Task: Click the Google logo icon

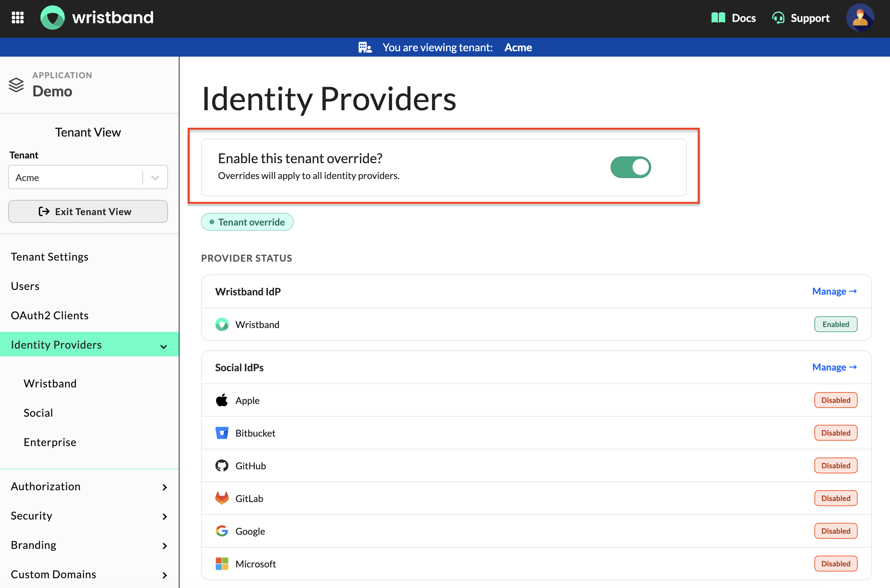Action: (222, 531)
